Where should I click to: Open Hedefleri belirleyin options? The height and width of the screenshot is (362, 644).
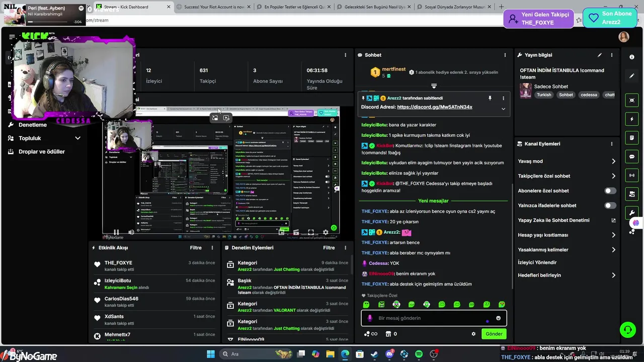point(567,276)
